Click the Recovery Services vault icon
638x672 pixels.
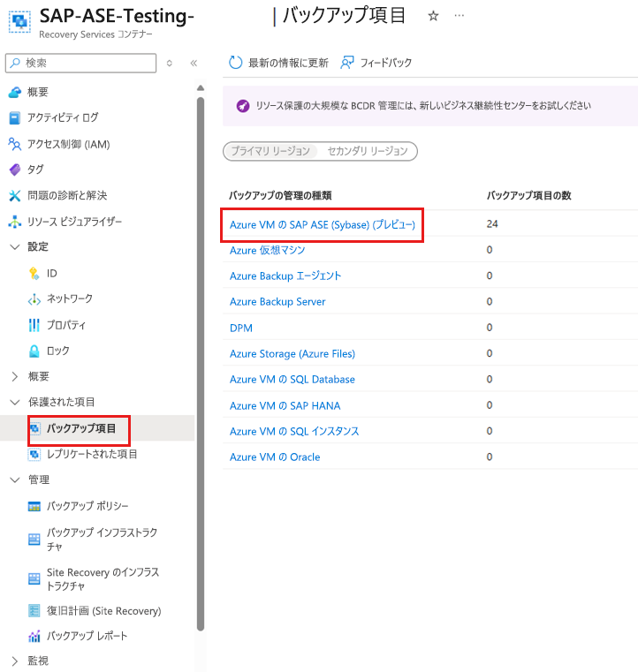pos(19,21)
